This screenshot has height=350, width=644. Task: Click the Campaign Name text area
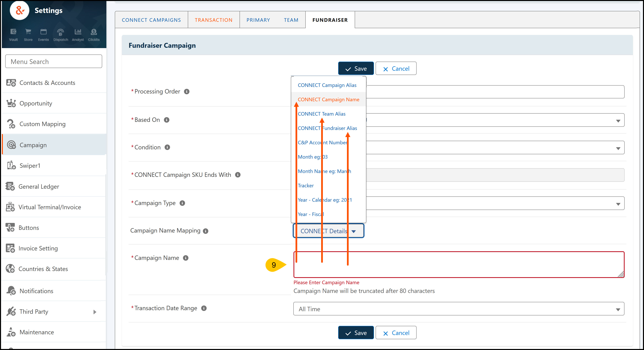pos(459,265)
